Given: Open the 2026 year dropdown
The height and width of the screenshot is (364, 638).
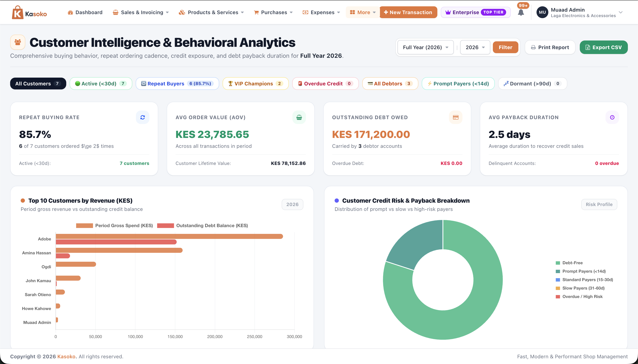Looking at the screenshot, I should point(475,47).
